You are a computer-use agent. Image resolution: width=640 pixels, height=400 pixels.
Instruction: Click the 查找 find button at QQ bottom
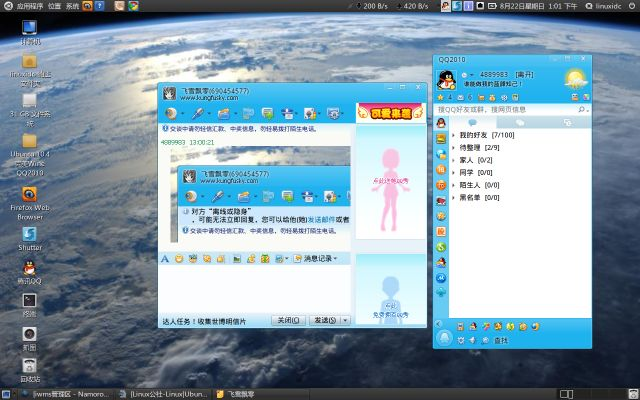496,340
